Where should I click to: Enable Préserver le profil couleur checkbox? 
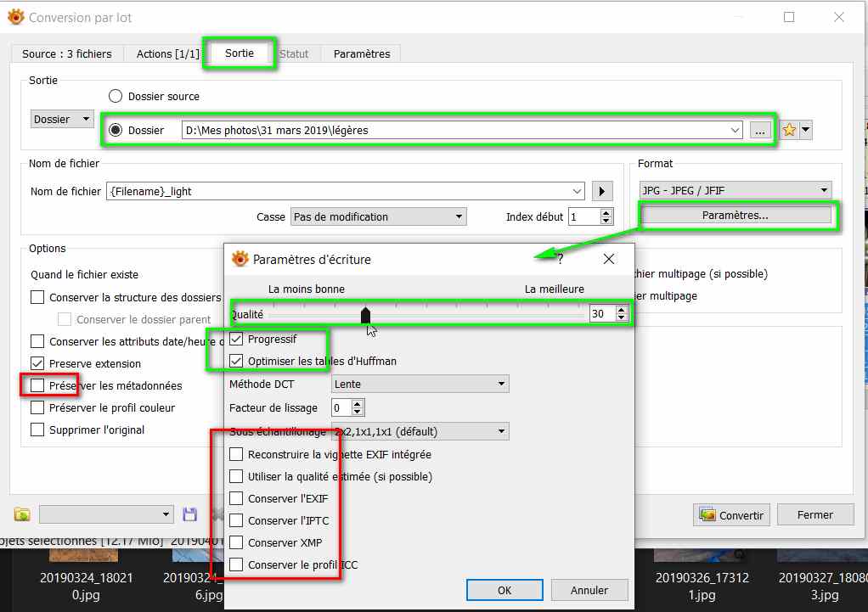37,407
